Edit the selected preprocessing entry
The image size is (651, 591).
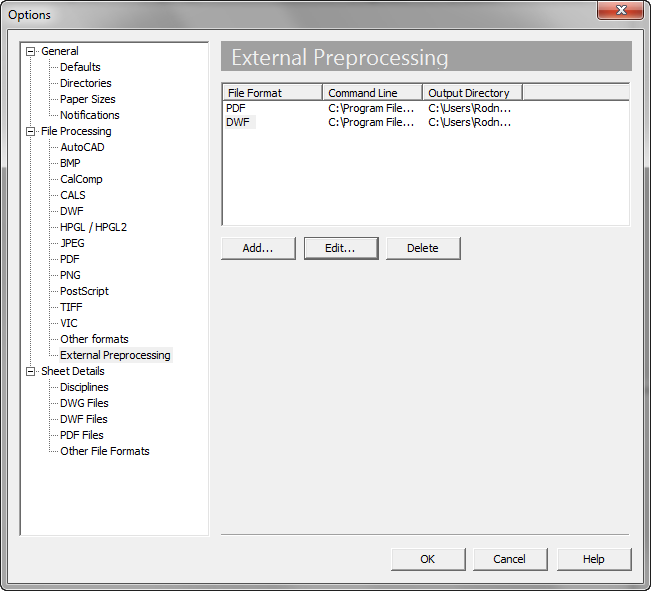341,248
